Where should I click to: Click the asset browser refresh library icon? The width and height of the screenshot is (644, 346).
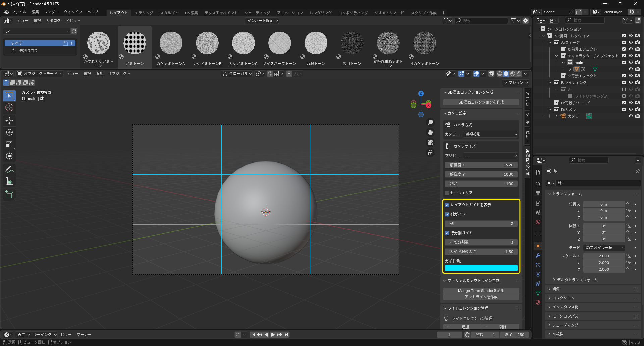coord(74,31)
